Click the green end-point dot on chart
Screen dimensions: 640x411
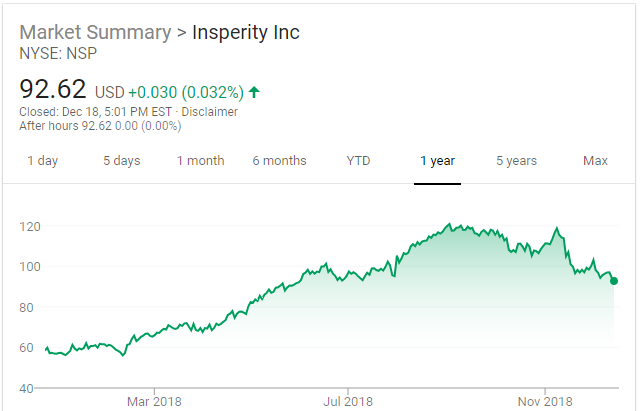click(x=613, y=281)
